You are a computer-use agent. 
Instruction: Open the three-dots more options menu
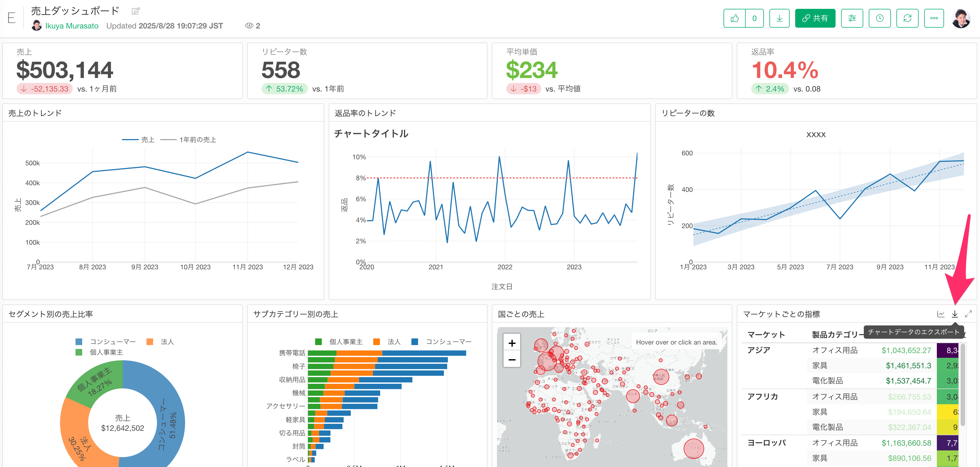click(x=934, y=18)
